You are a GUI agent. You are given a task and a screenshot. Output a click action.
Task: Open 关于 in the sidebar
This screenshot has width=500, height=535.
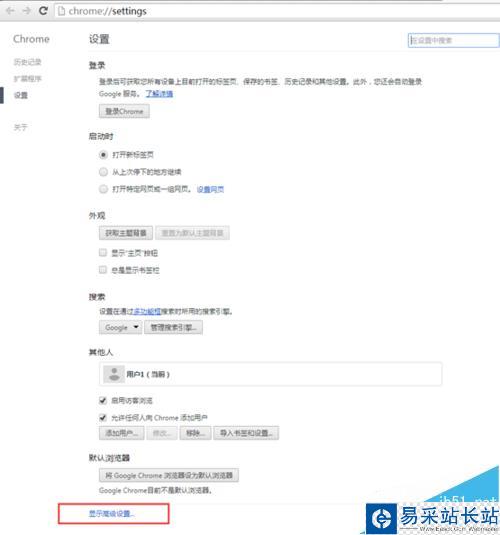tap(20, 127)
